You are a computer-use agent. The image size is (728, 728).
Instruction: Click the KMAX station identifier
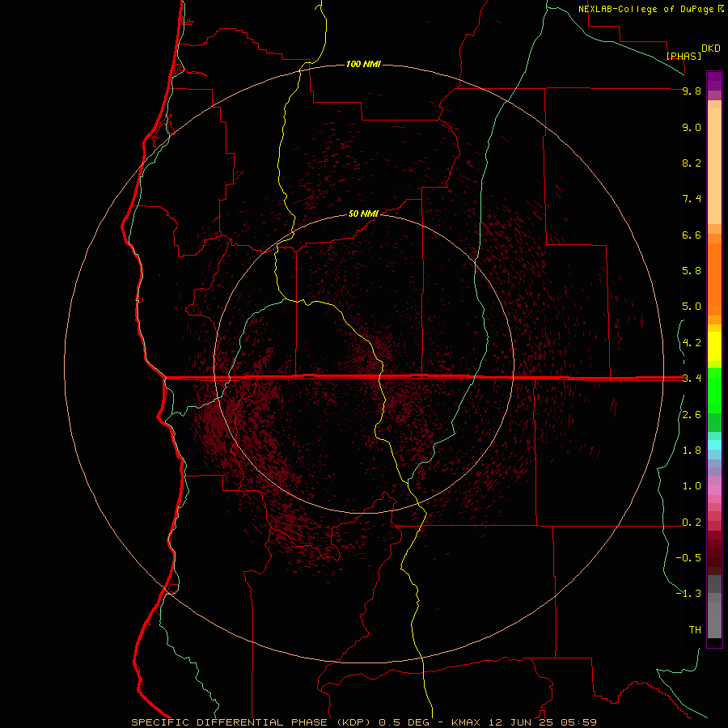467,722
